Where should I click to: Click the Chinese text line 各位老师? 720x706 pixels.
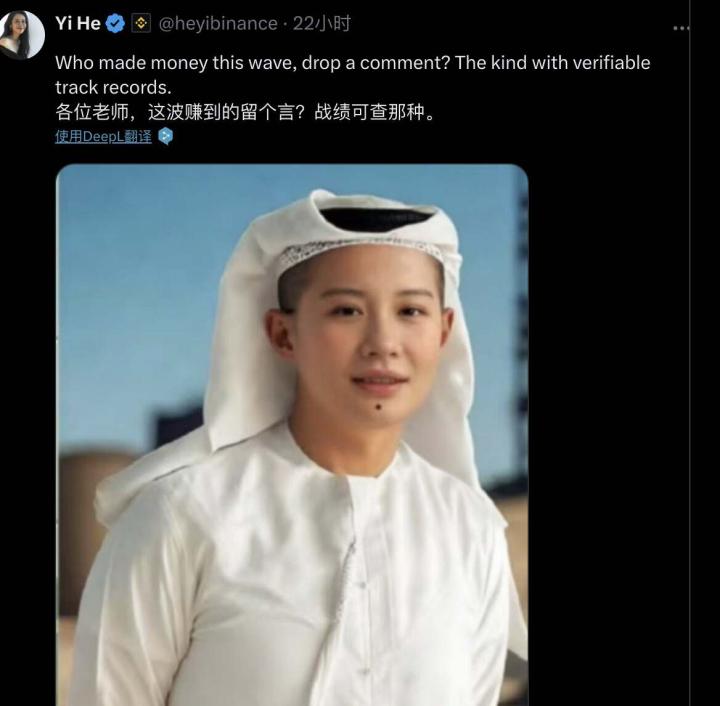245,112
